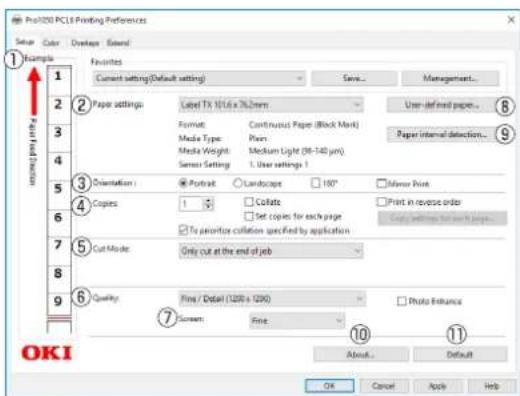Open the User defined paper... dialog
520x396 pixels.
(442, 105)
